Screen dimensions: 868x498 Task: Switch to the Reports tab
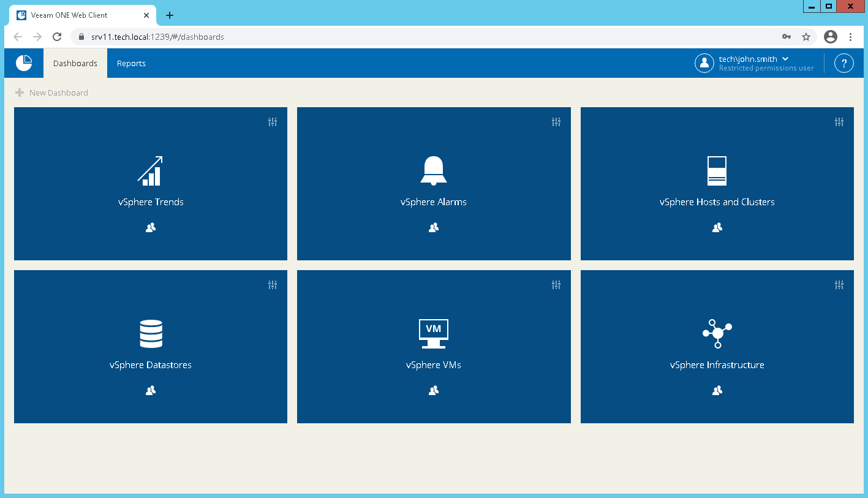pos(131,63)
